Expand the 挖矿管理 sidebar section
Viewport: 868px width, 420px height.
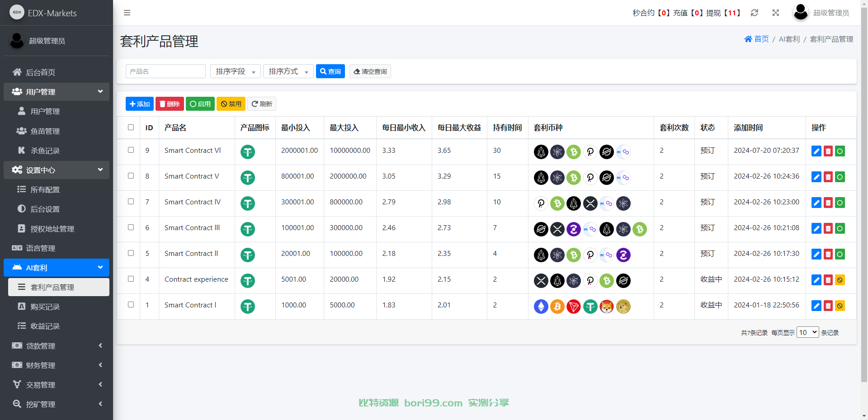click(x=57, y=404)
